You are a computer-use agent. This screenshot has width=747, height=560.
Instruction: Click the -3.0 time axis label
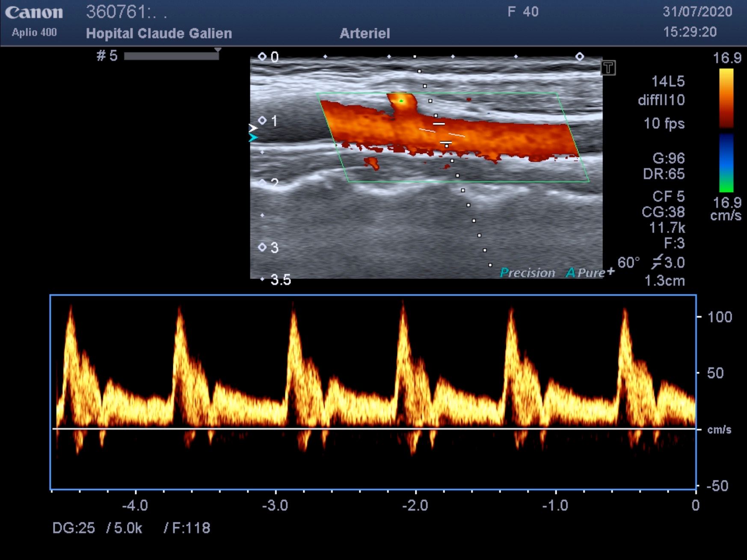coord(275,506)
